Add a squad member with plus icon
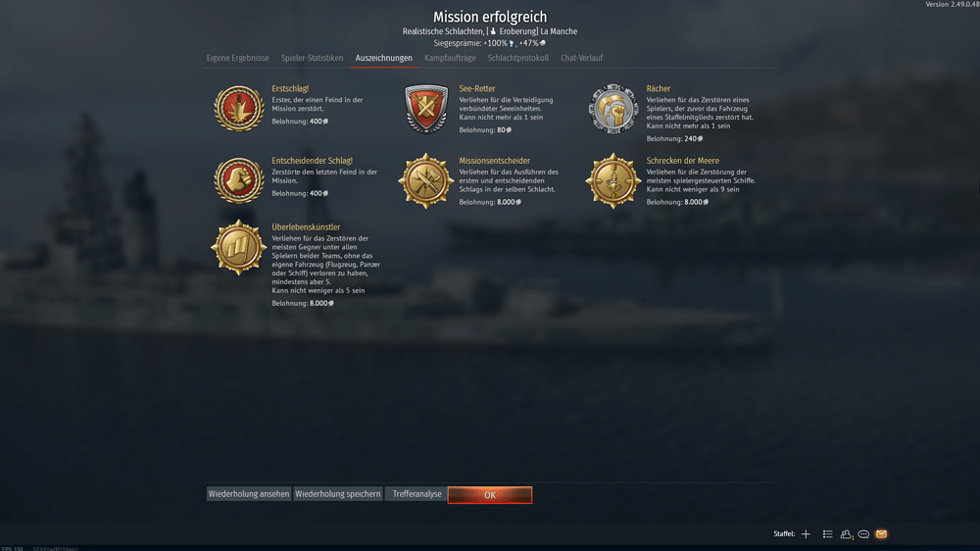Image resolution: width=980 pixels, height=551 pixels. pyautogui.click(x=806, y=534)
